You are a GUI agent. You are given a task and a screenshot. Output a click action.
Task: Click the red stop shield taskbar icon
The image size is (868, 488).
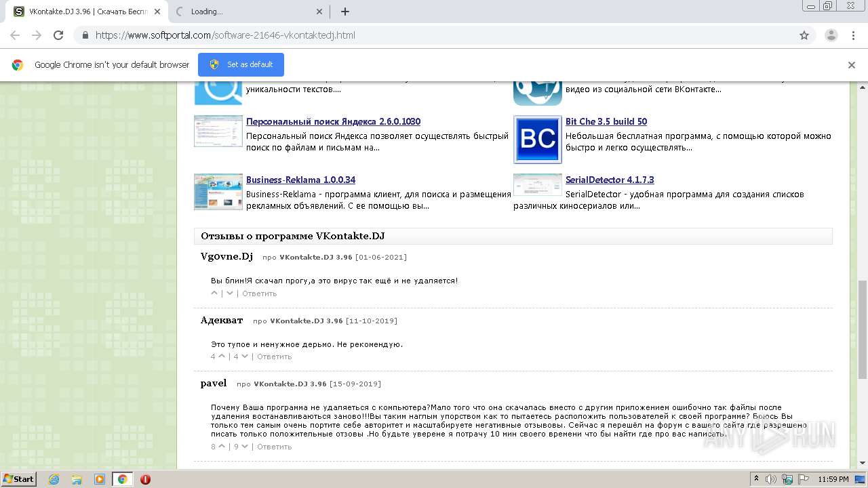145,479
